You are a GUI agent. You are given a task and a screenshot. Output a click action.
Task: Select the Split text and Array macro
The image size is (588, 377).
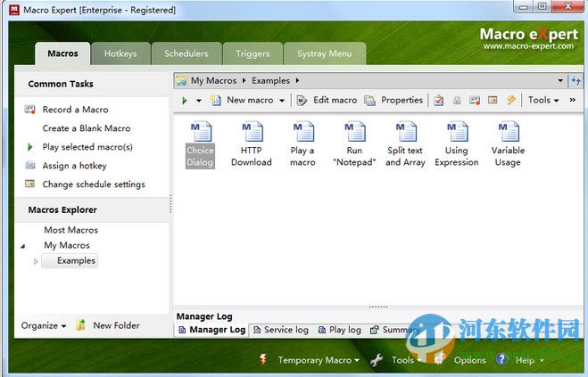[x=405, y=143]
